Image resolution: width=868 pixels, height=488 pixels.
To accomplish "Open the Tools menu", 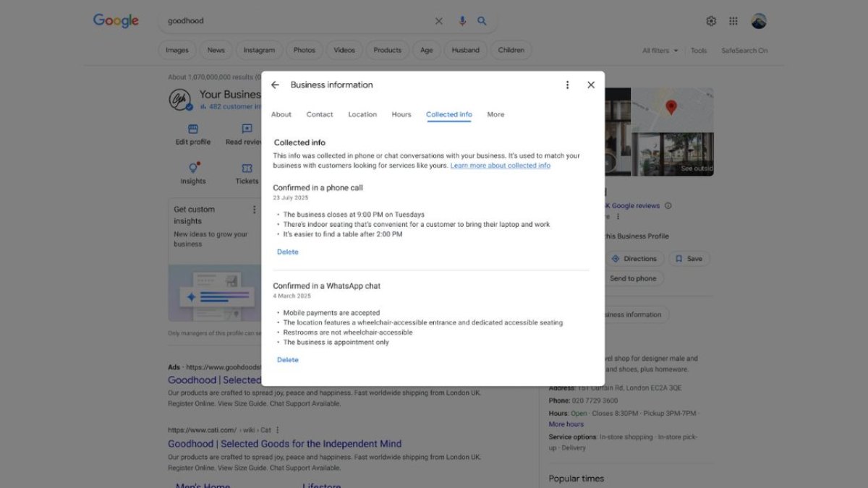I will pos(699,51).
